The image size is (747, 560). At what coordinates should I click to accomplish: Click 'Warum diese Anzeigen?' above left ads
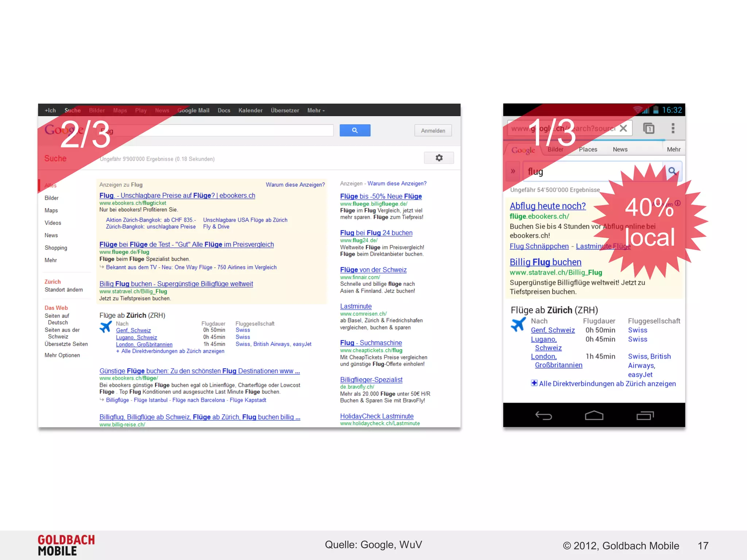click(295, 184)
